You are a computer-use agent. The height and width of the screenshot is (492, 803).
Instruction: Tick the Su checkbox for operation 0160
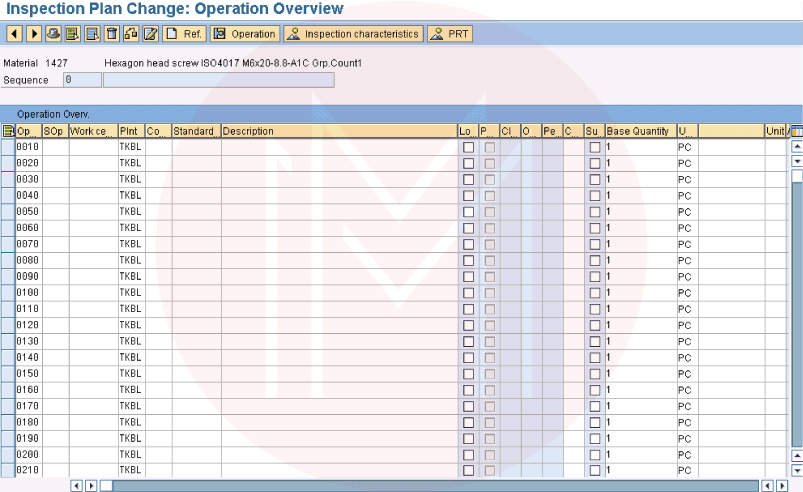coord(595,390)
